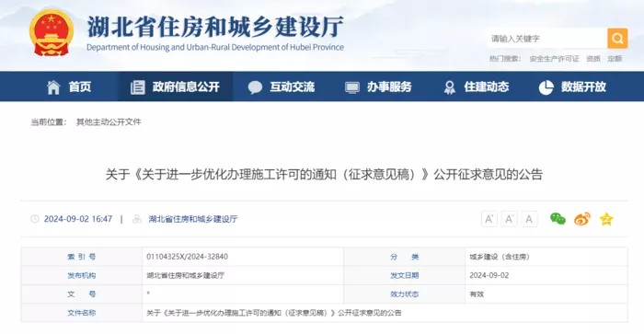Click hot search link 安全生产许可证
Image resolution: width=644 pixels, height=334 pixels.
(x=554, y=59)
